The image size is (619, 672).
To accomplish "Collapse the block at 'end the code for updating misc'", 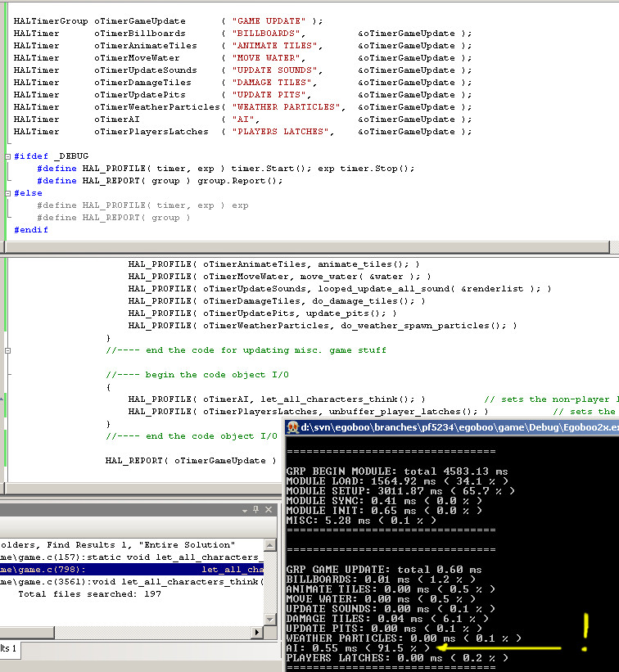I will [x=7, y=350].
